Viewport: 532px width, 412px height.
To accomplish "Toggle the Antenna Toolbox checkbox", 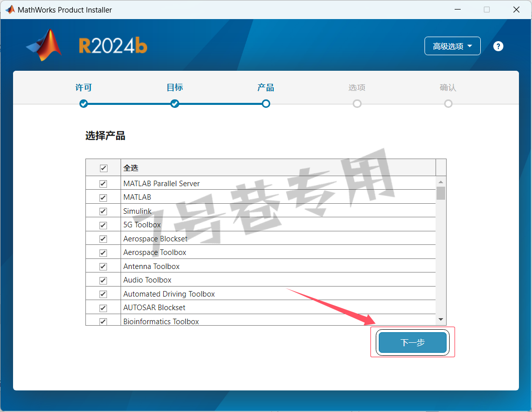I will (x=103, y=266).
